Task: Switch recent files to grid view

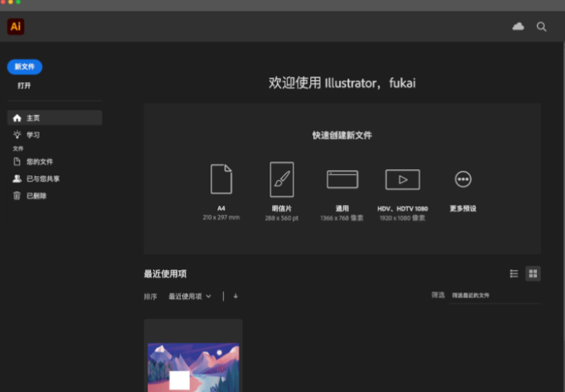Action: coord(533,273)
